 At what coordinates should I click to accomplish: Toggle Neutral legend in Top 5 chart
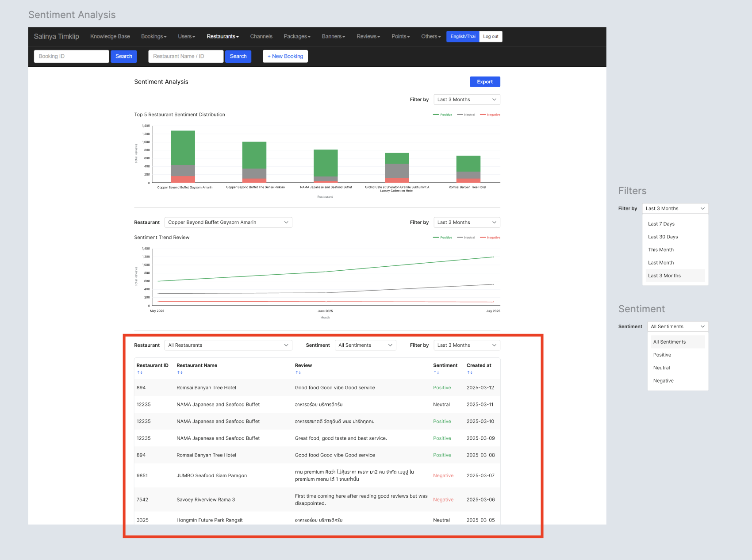tap(466, 115)
